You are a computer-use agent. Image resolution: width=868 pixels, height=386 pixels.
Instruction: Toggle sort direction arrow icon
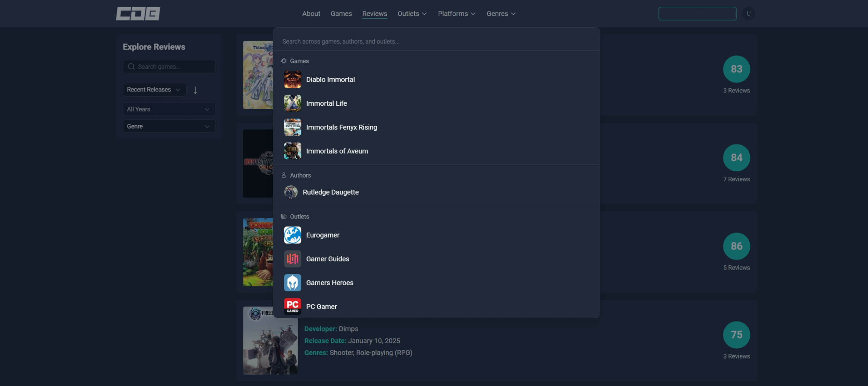(x=195, y=90)
